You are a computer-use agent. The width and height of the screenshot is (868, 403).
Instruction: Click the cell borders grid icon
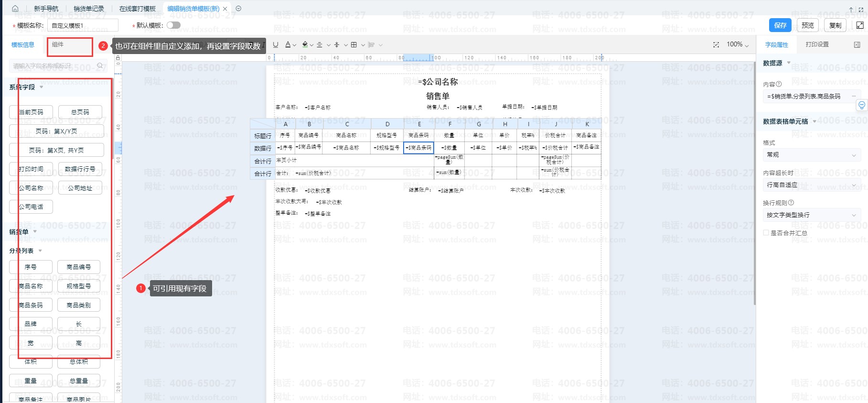point(354,45)
